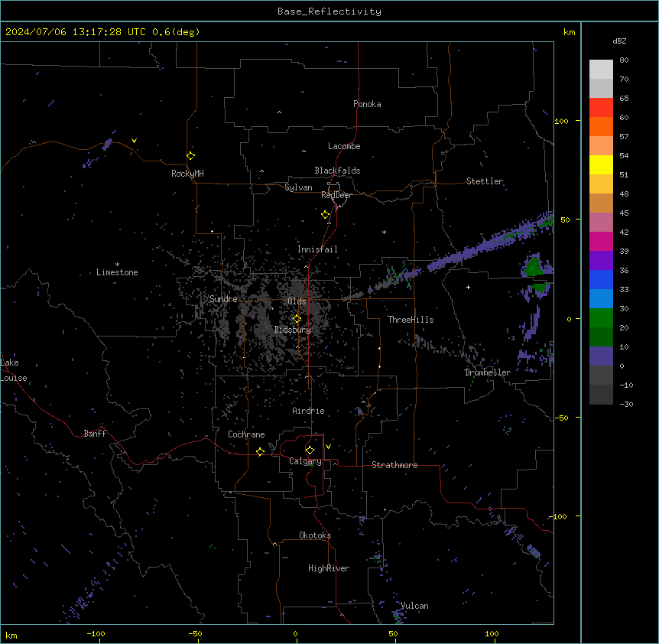659x644 pixels.
Task: Click the Didsbury city label
Action: click(x=293, y=330)
